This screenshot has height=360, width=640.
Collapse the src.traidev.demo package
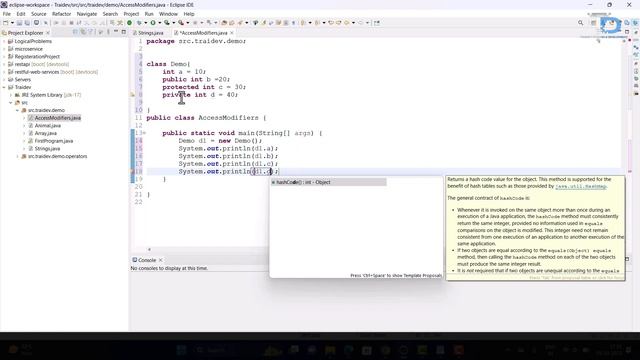(x=18, y=110)
